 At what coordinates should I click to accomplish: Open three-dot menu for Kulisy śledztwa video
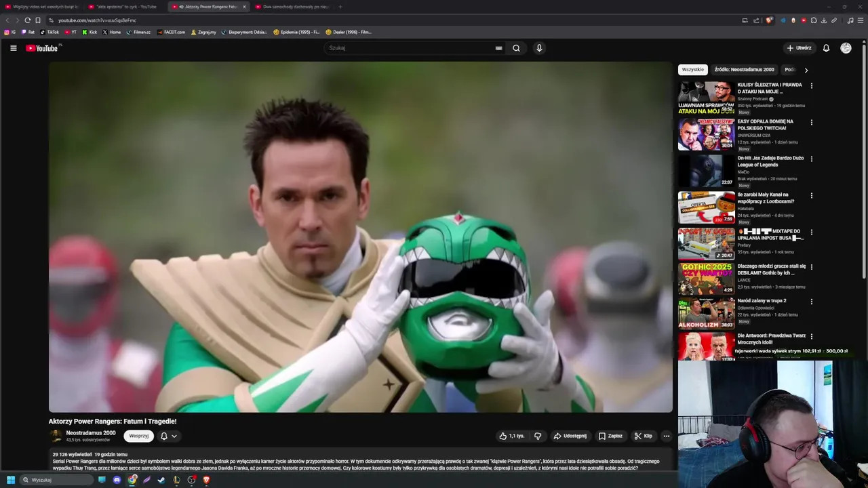[811, 86]
